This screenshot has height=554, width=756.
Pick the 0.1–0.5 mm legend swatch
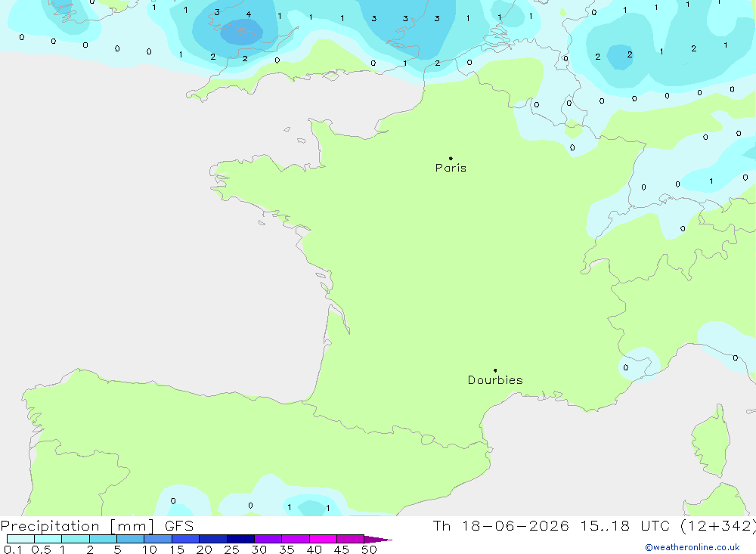pyautogui.click(x=20, y=539)
